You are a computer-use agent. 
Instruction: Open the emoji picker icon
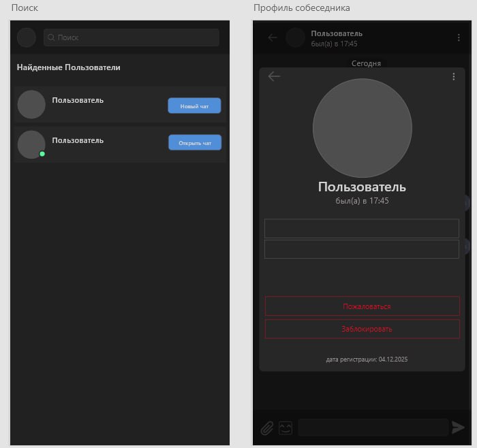286,428
